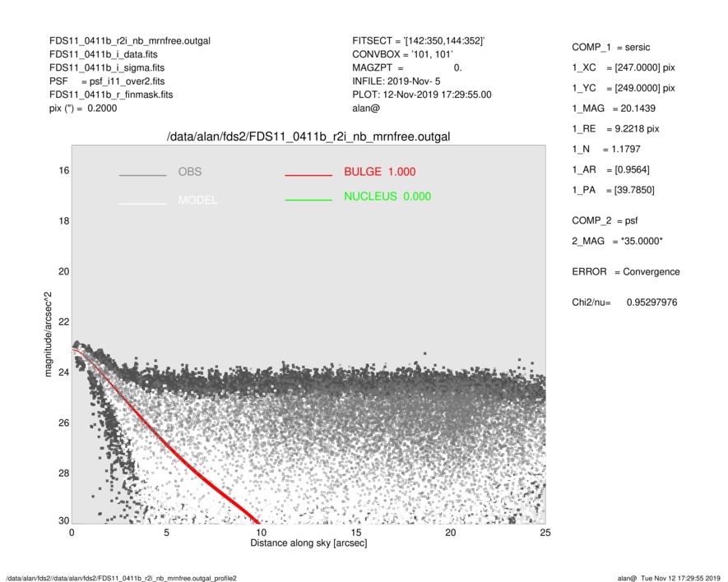Click the COMP_1 = sersic parameter
Image resolution: width=728 pixels, height=582 pixels.
611,48
